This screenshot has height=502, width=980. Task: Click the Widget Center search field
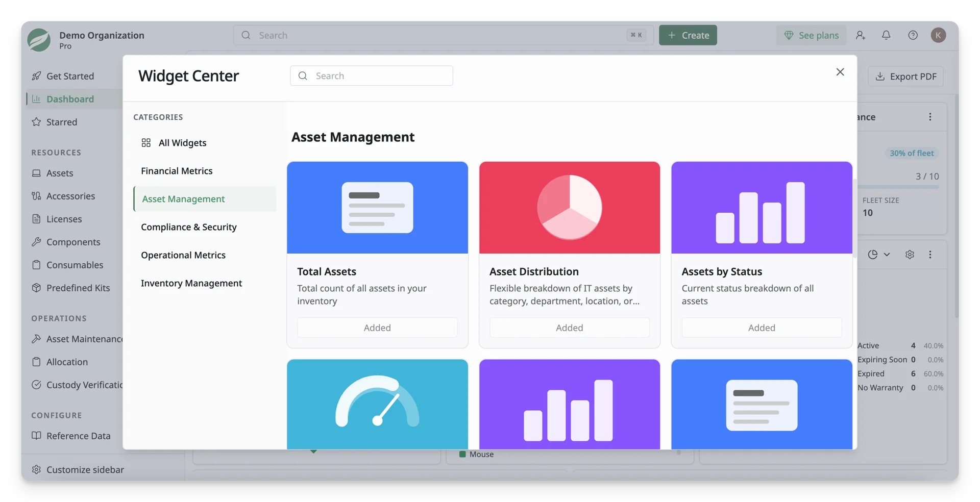(x=372, y=76)
